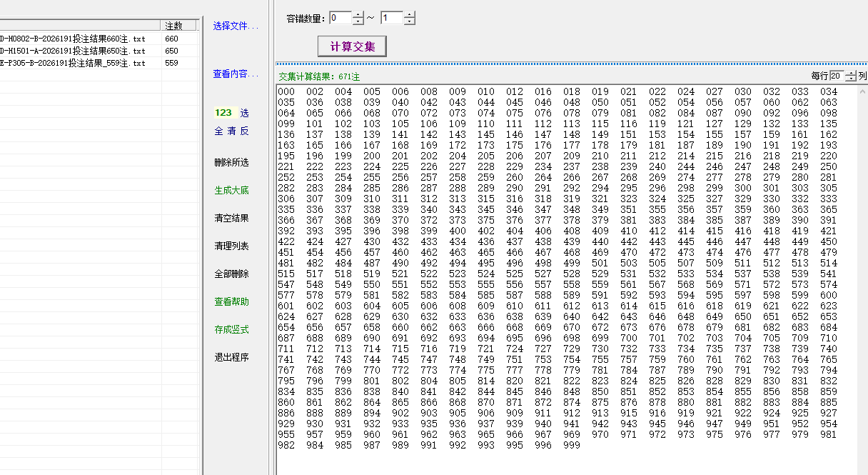Increase the second 容错数量 value with up arrow
868x475 pixels.
pos(409,15)
